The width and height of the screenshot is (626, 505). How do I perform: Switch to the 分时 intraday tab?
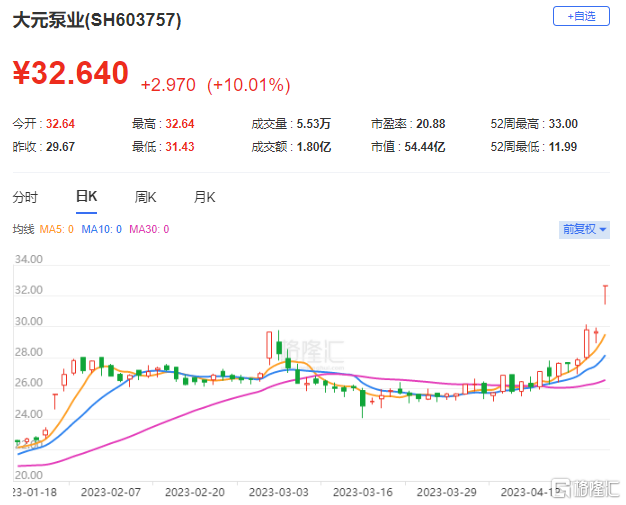(25, 197)
